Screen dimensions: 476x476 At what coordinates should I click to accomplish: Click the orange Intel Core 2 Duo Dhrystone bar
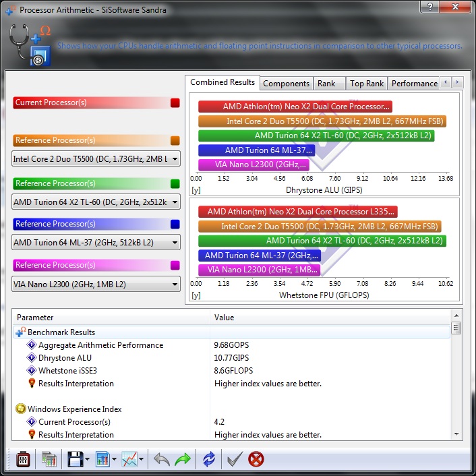322,121
